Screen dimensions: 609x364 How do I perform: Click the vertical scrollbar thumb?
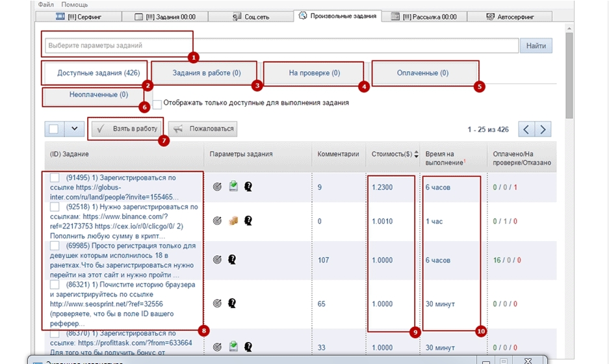pos(569,75)
